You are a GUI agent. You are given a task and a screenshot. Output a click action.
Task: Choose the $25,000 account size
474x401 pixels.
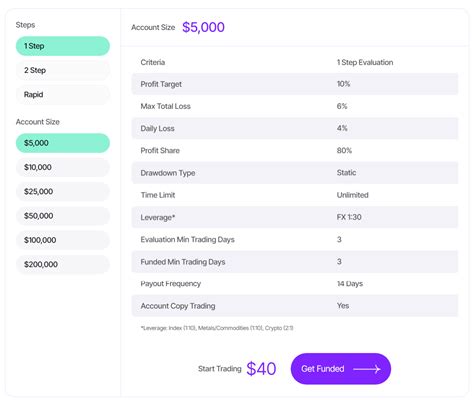click(x=63, y=192)
